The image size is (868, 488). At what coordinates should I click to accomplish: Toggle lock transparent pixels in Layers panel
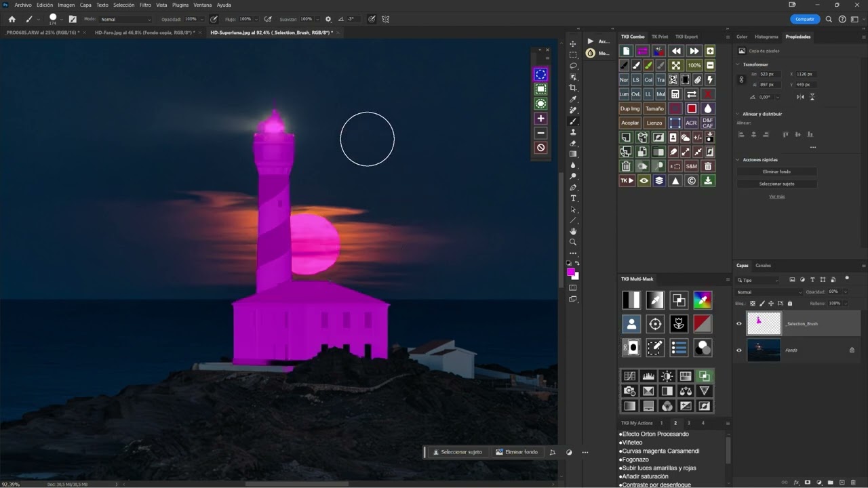click(753, 304)
